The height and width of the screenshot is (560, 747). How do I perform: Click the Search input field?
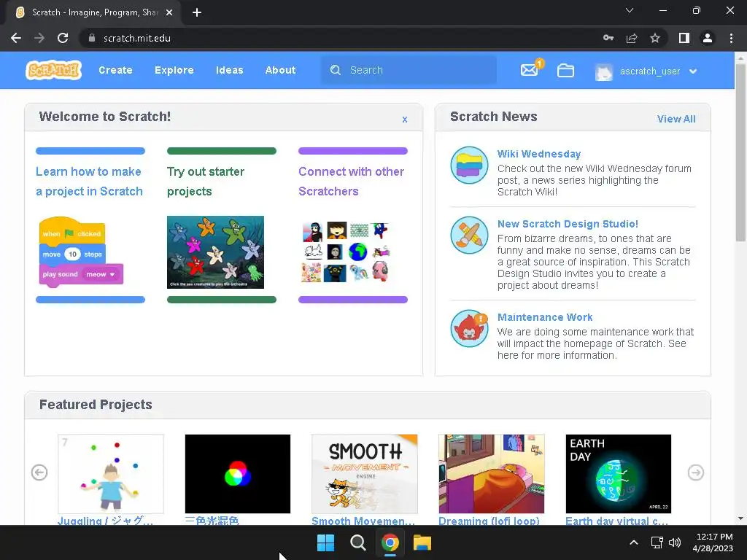click(x=409, y=70)
